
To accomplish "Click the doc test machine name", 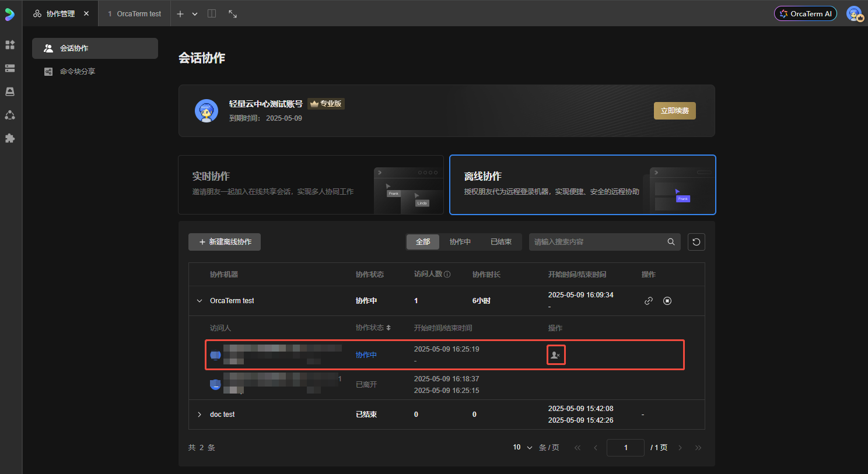I will coord(222,415).
